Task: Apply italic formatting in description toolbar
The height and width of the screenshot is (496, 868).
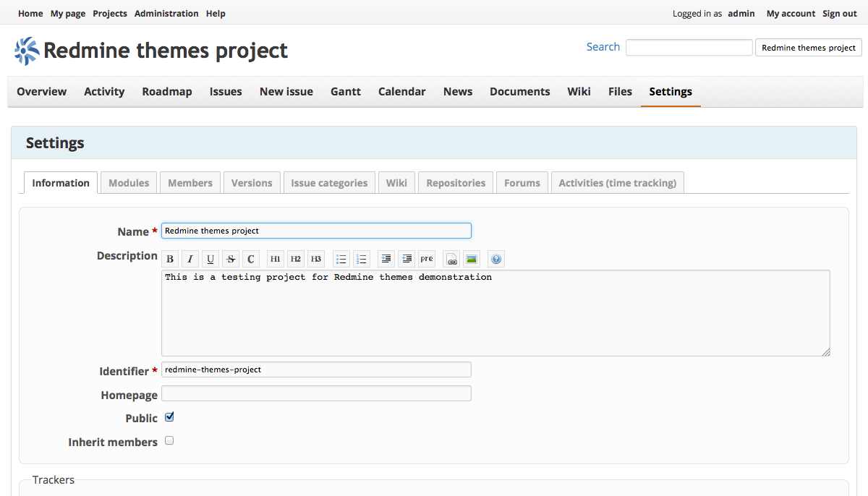Action: click(x=190, y=259)
